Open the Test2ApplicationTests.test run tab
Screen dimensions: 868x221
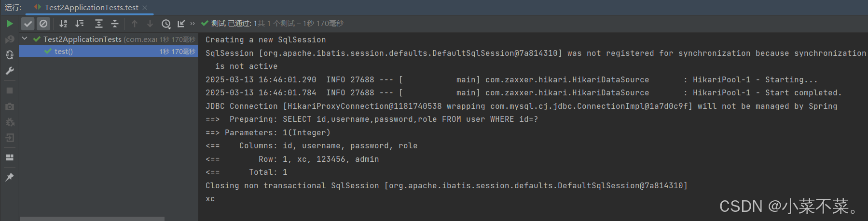[86, 8]
